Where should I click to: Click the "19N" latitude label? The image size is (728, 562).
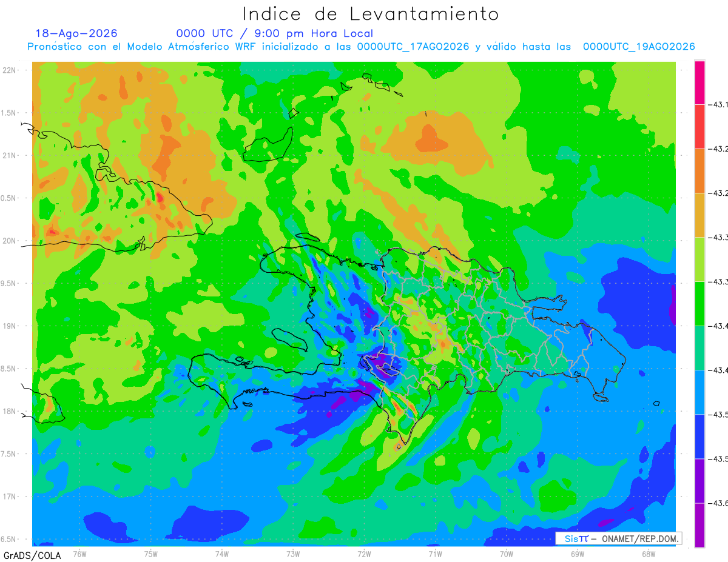(9, 326)
